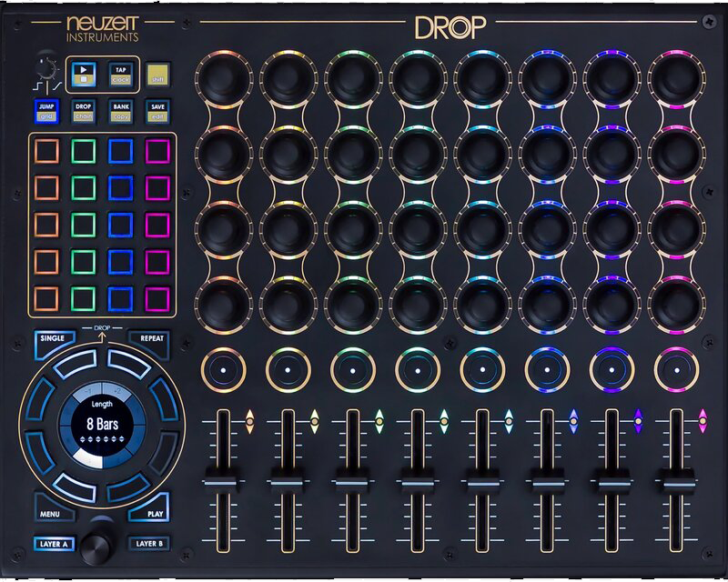Click the small waveform shape knob

43,68
